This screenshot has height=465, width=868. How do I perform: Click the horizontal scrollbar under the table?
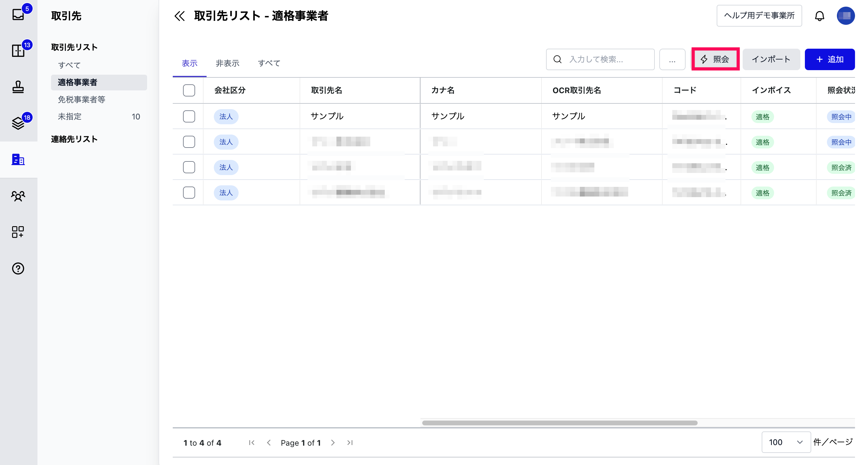[x=560, y=423]
